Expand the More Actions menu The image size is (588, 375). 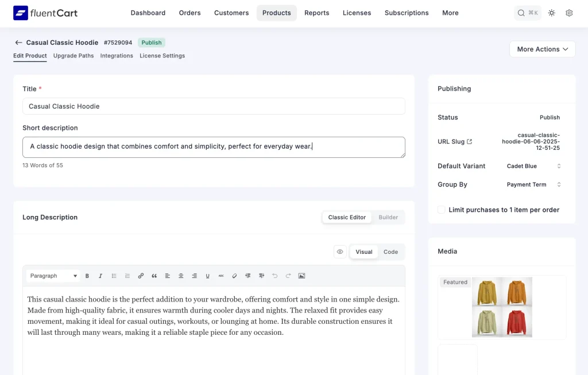(x=542, y=49)
